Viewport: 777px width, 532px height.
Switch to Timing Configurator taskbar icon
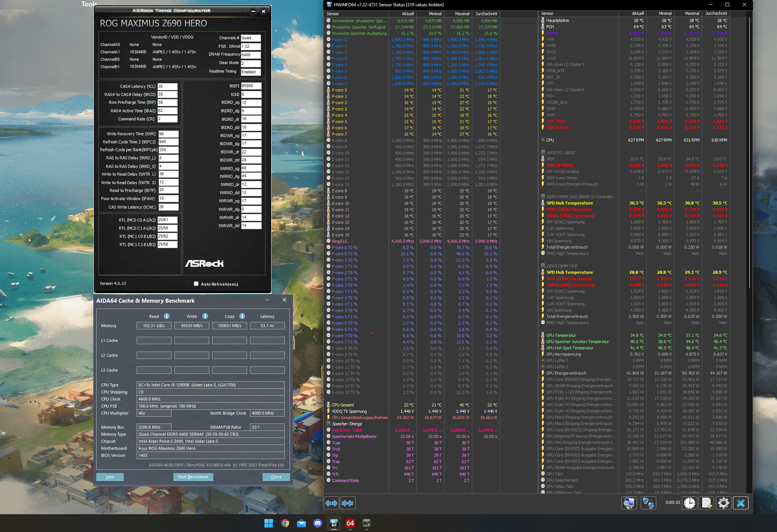point(366,523)
